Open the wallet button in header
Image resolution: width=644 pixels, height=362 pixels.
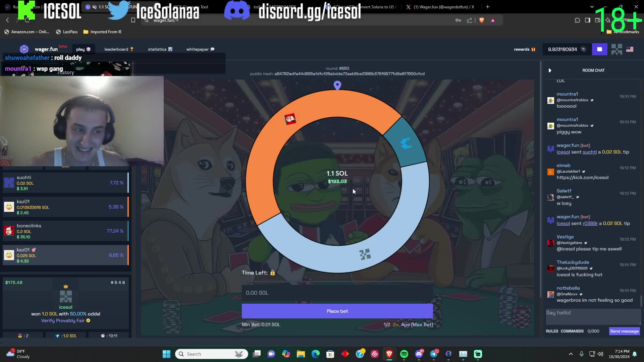click(x=599, y=49)
